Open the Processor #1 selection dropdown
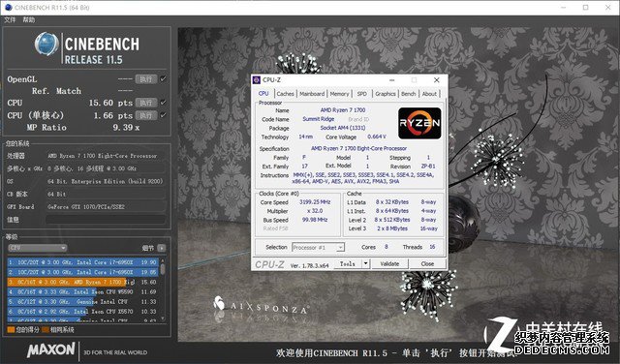The image size is (620, 364). (318, 248)
